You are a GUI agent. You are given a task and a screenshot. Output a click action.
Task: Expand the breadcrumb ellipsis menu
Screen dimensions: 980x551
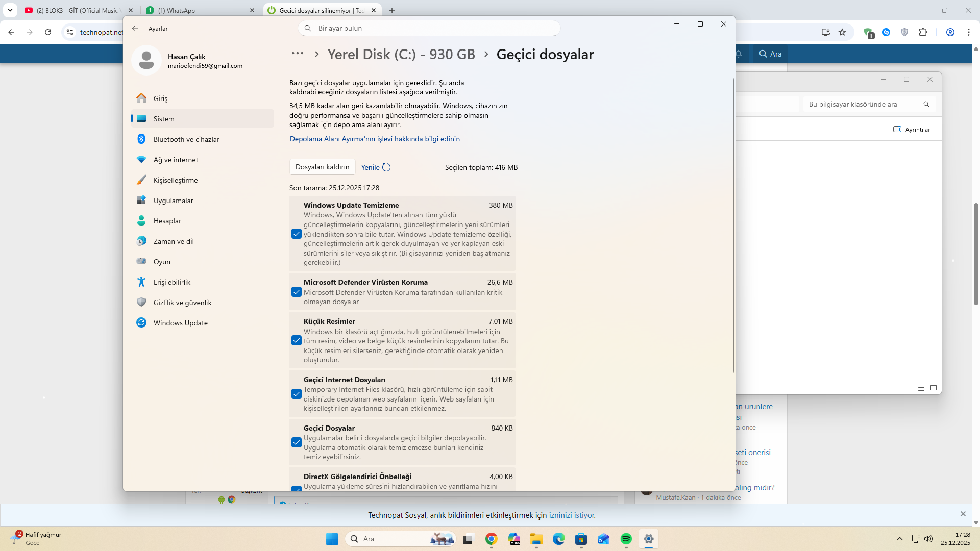[x=297, y=54]
